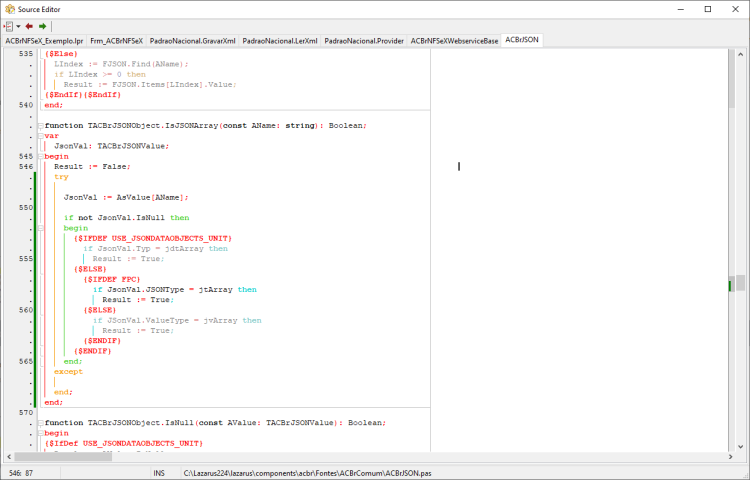The width and height of the screenshot is (750, 480).
Task: Collapse the IsJSONArray function fold marker
Action: pos(41,126)
